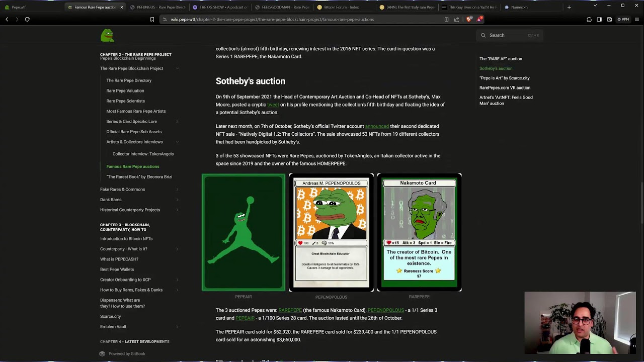Switch to the FEELSGOODMAN Rare Pepe tab
Image resolution: width=644 pixels, height=362 pixels.
tap(283, 8)
